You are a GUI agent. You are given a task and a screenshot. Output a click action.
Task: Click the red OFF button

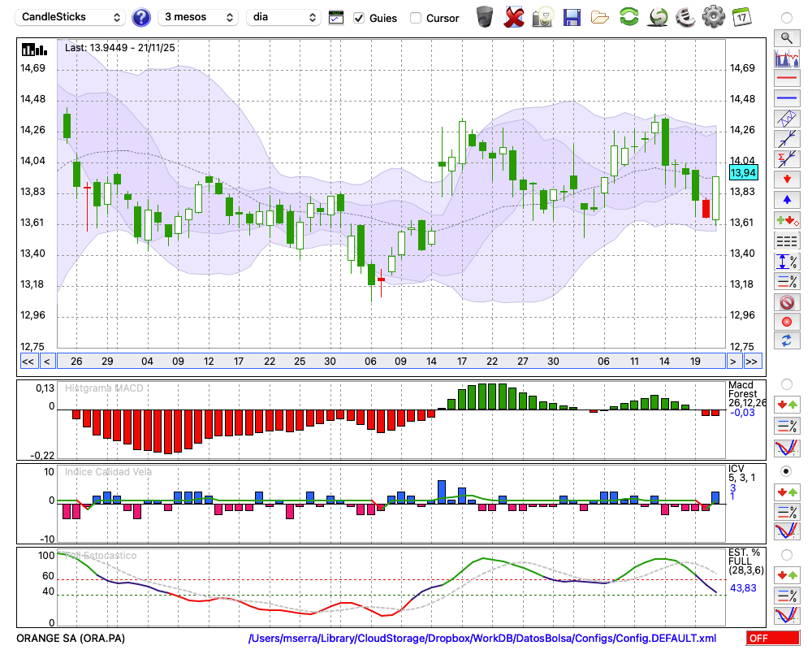771,639
